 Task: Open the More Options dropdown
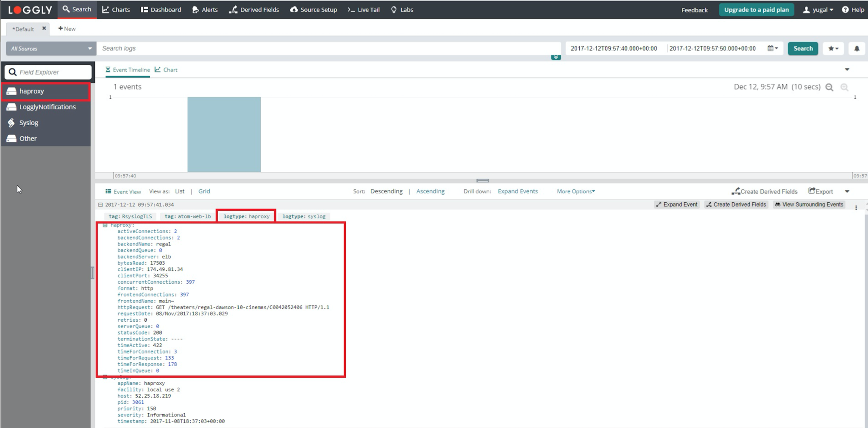(575, 191)
